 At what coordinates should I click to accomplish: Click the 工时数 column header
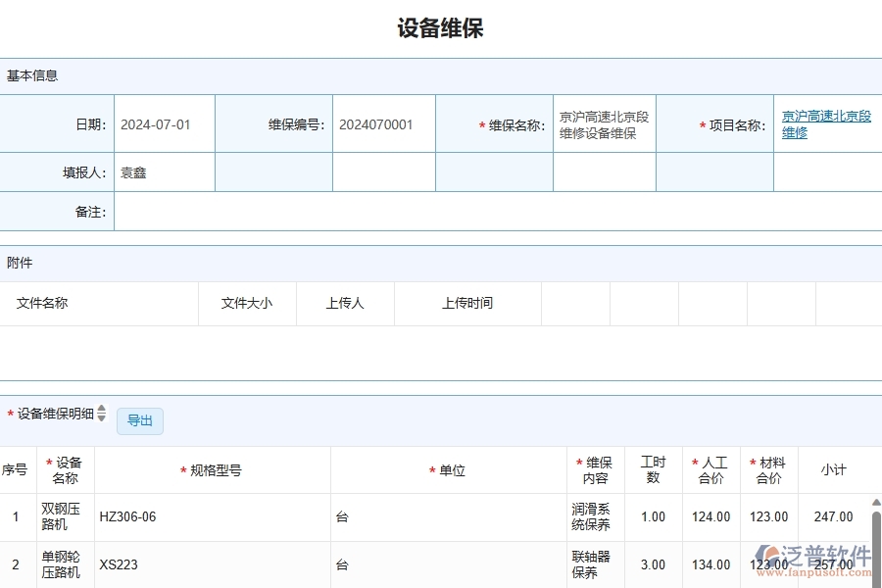point(653,469)
